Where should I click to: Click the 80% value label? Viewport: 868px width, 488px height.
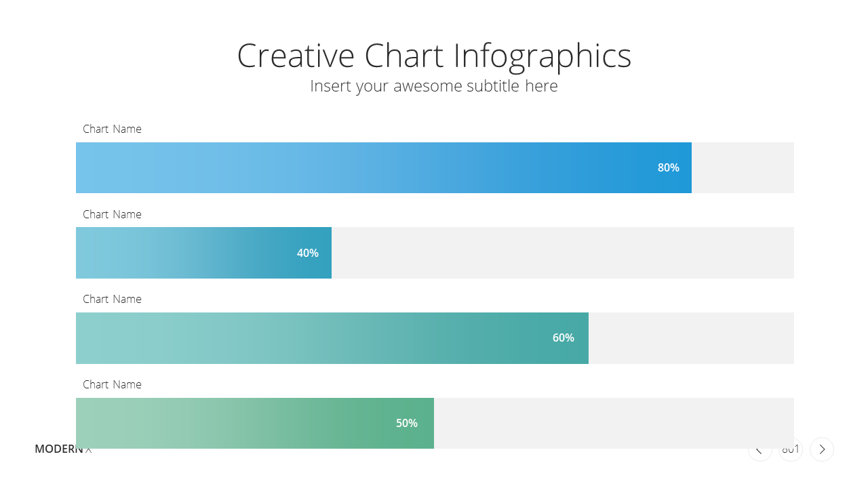[x=669, y=167]
